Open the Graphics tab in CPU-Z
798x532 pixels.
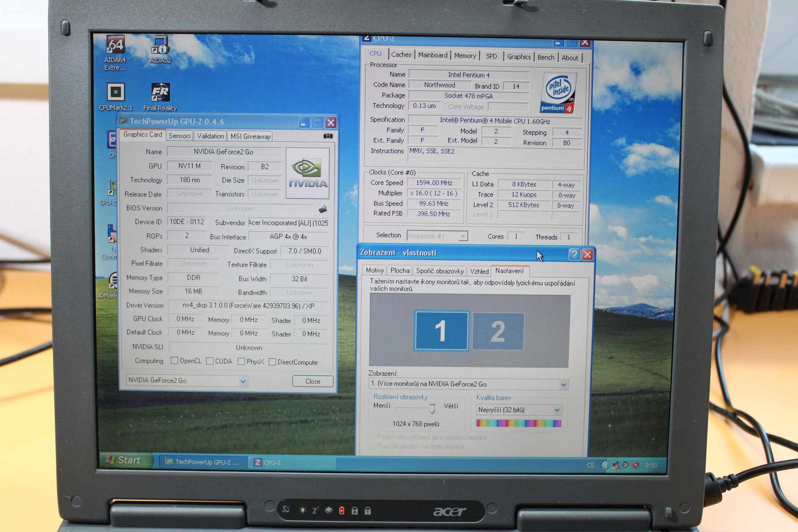(519, 57)
